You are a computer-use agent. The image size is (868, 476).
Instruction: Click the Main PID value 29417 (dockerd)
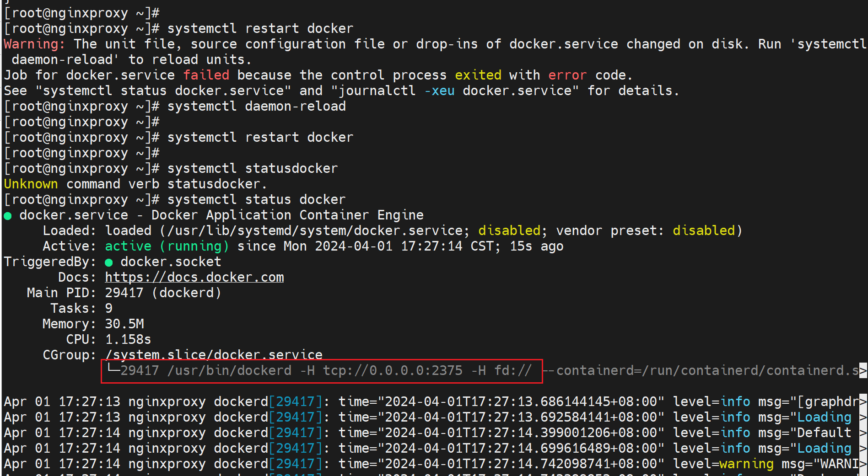163,293
